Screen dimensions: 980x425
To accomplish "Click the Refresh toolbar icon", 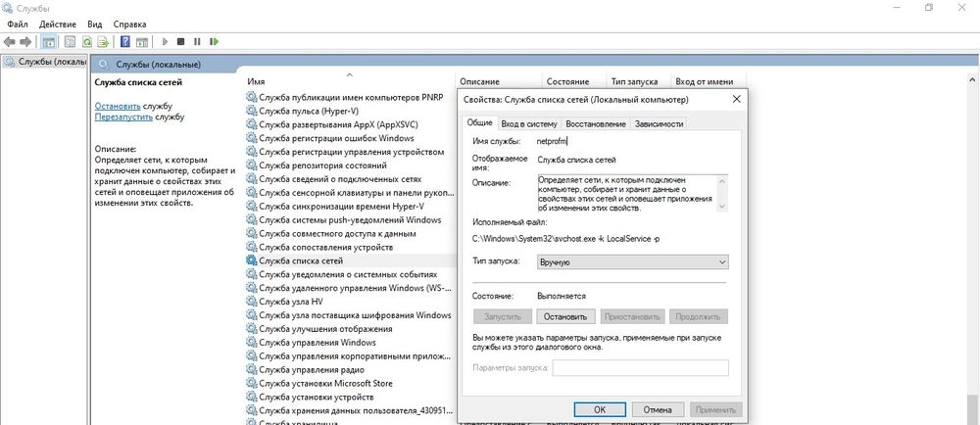I will coord(86,42).
